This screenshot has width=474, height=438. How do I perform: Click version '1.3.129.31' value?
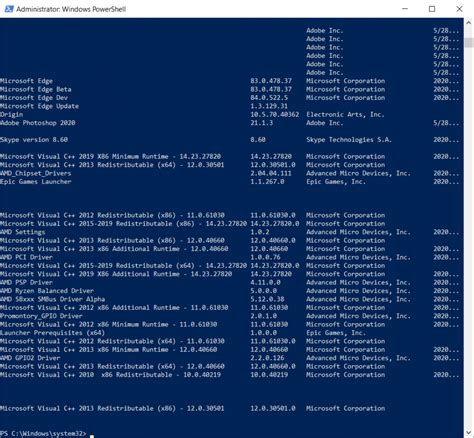pos(269,106)
